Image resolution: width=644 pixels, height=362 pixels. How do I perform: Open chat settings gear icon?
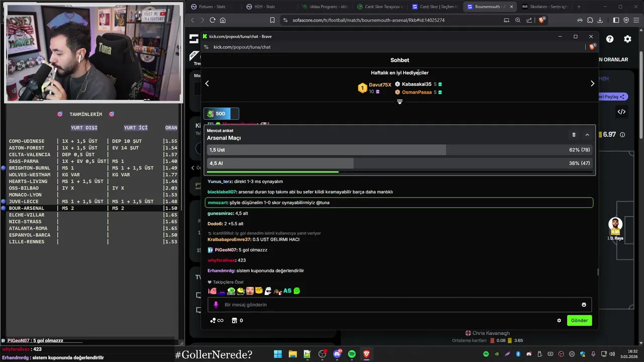coord(559,320)
